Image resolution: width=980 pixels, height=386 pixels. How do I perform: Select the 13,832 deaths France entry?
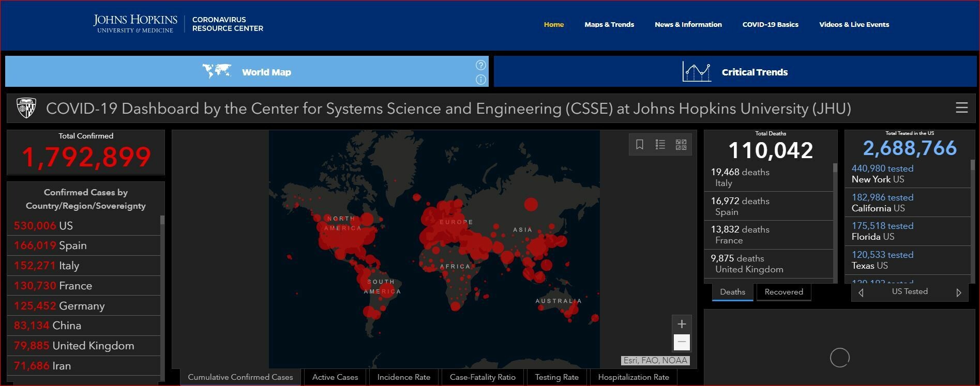pyautogui.click(x=768, y=235)
